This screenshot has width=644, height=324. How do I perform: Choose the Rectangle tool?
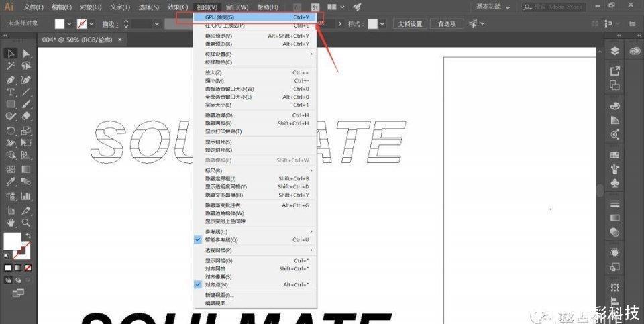pos(11,104)
